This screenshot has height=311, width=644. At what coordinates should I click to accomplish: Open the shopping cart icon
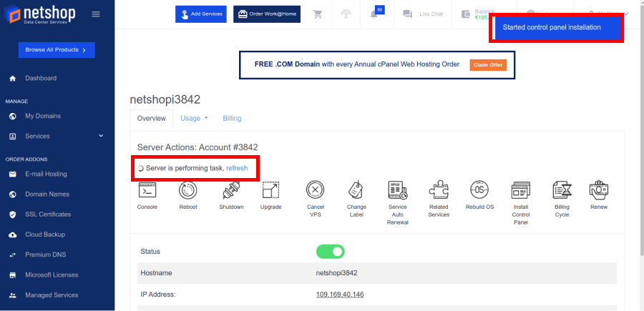pyautogui.click(x=318, y=14)
